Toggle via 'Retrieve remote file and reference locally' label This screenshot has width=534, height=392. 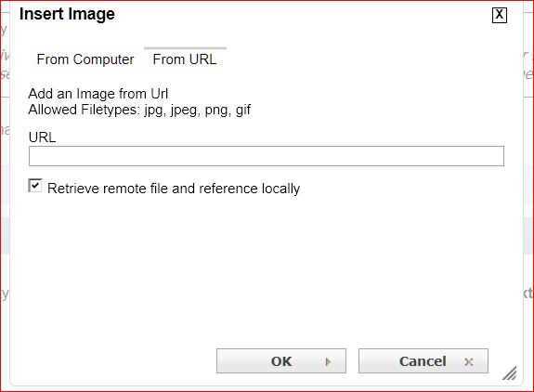[174, 189]
